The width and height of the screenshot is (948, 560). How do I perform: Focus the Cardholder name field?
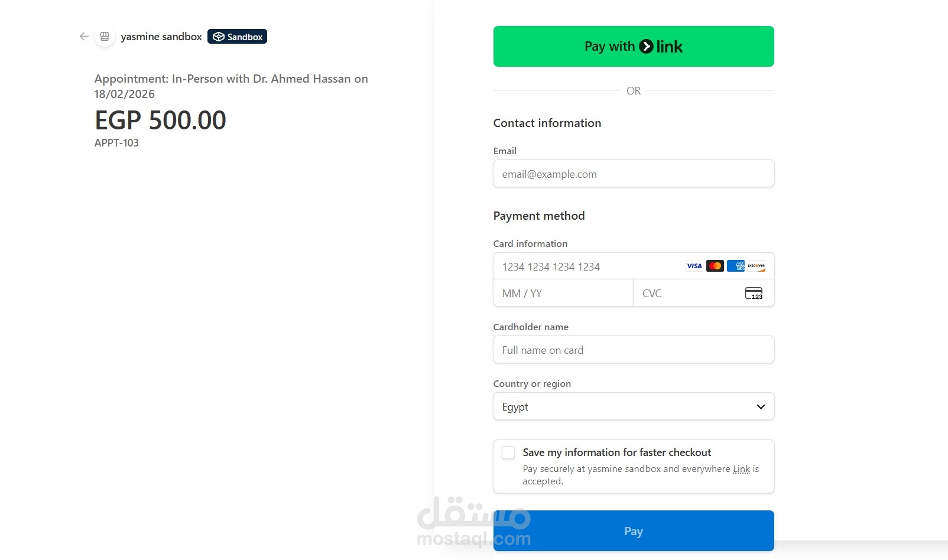click(633, 350)
